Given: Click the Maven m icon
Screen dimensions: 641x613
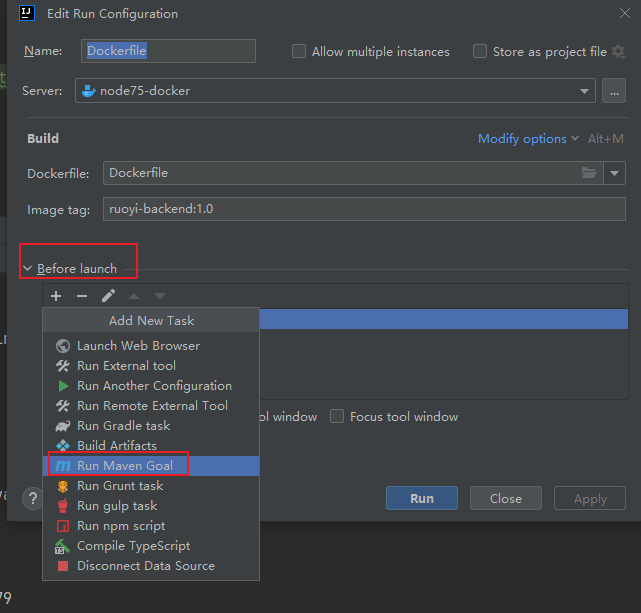Looking at the screenshot, I should click(63, 465).
